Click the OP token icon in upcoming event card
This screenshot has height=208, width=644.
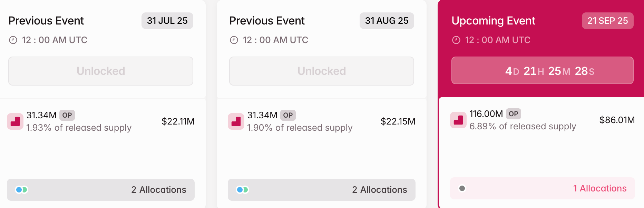tap(458, 120)
